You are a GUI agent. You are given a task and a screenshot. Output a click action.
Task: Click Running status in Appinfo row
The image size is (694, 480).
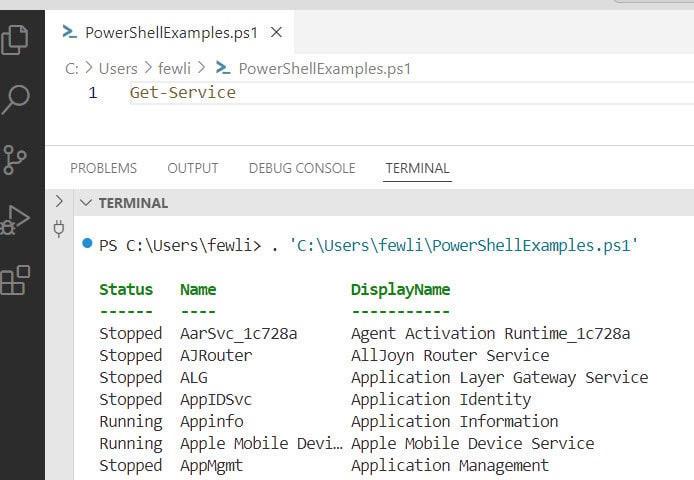(x=131, y=422)
